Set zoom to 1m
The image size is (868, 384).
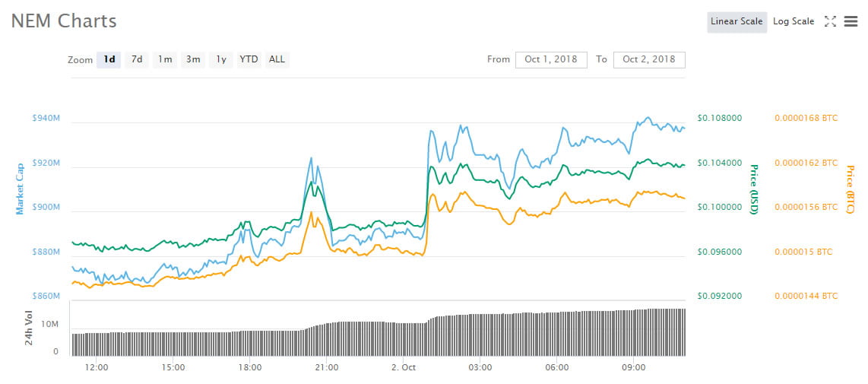(x=165, y=59)
